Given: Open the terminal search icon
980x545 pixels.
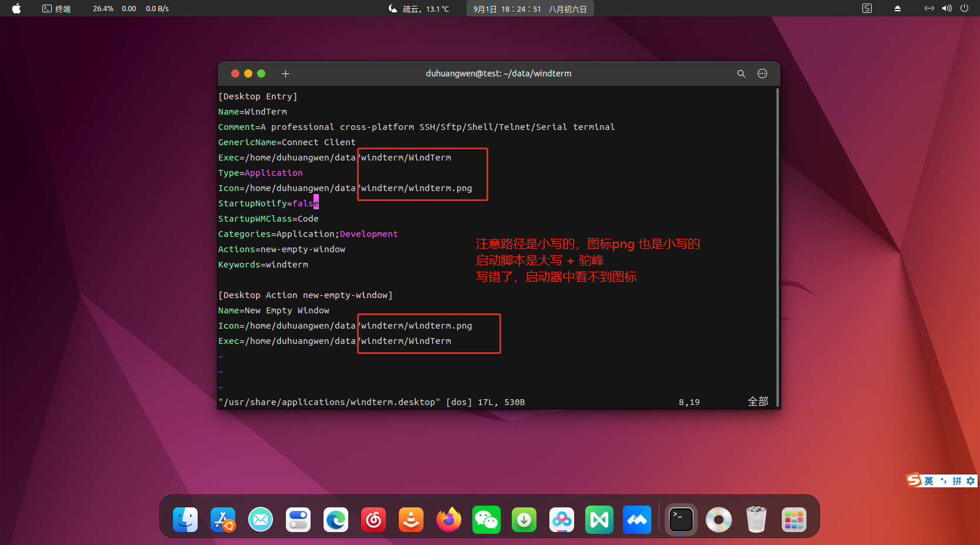Looking at the screenshot, I should (x=741, y=73).
